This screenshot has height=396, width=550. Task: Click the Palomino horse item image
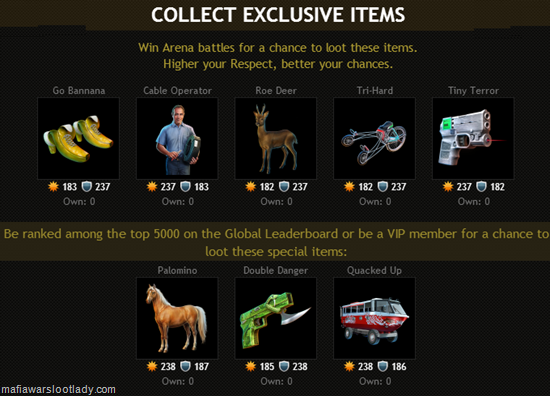click(x=177, y=318)
